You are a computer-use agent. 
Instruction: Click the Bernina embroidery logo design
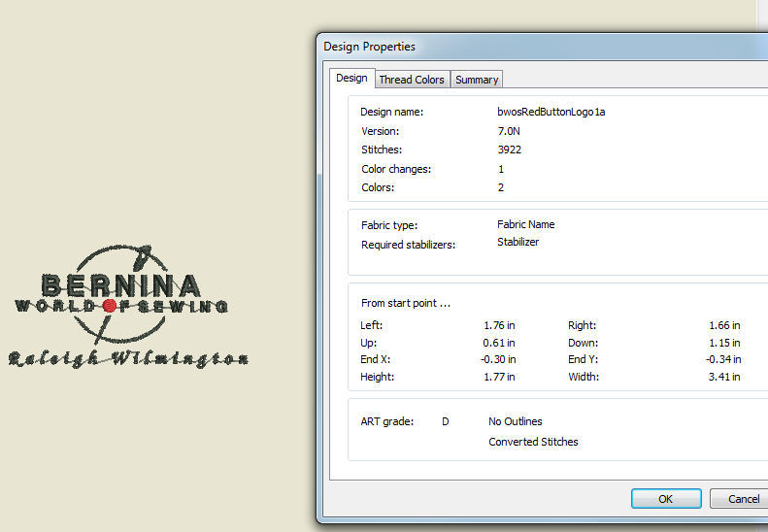click(128, 306)
